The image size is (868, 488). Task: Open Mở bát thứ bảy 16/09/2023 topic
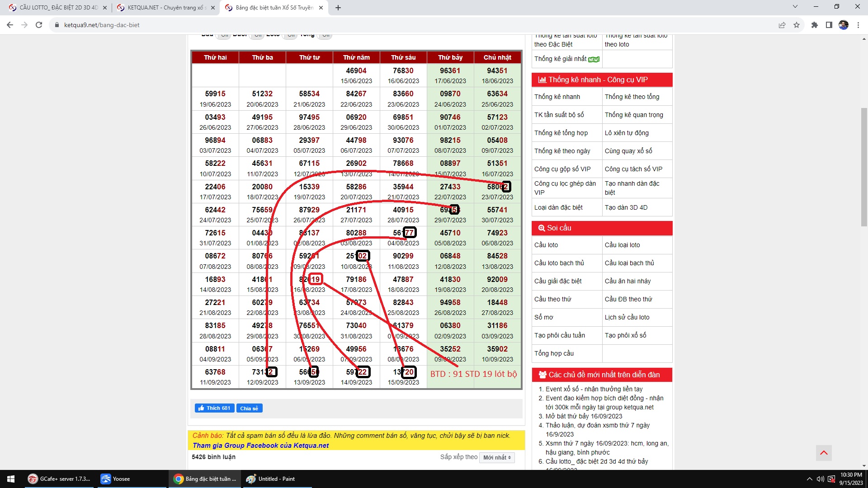pos(584,416)
